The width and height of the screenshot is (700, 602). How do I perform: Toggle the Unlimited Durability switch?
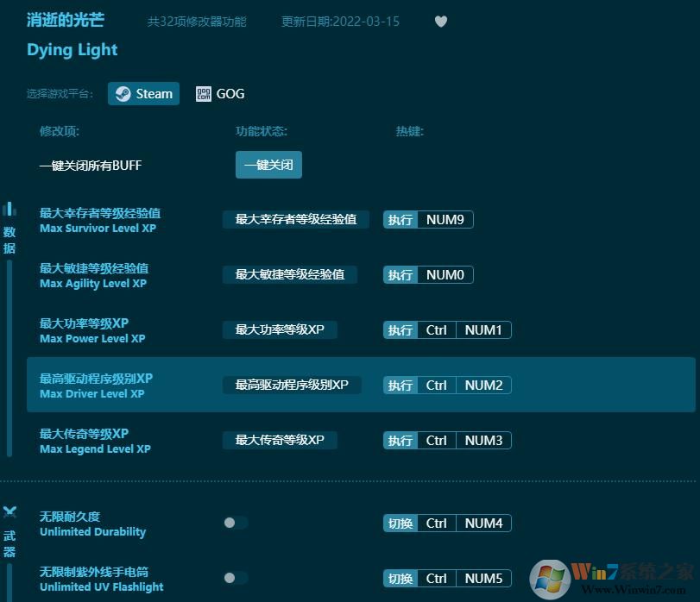(236, 523)
